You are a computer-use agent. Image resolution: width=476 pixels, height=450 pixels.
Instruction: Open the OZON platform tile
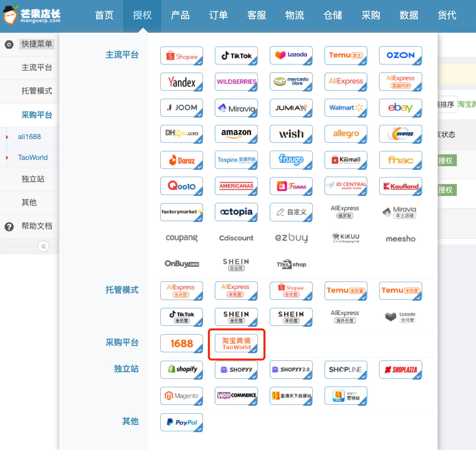tap(400, 56)
